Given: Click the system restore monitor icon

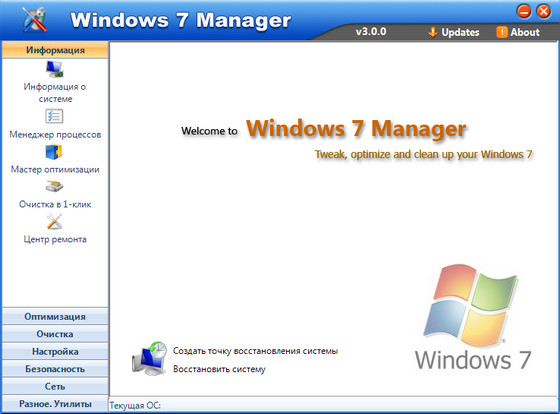Looking at the screenshot, I should pos(149,358).
